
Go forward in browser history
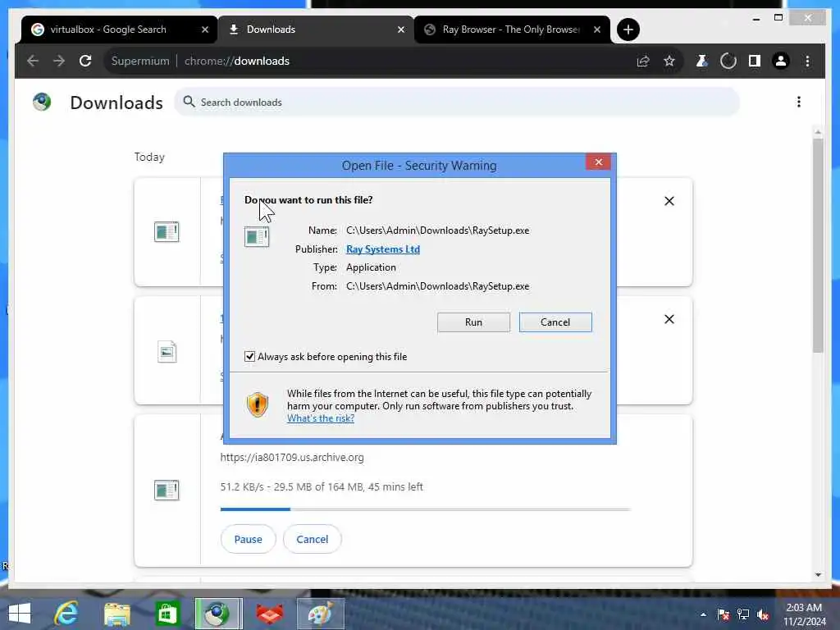[x=59, y=61]
